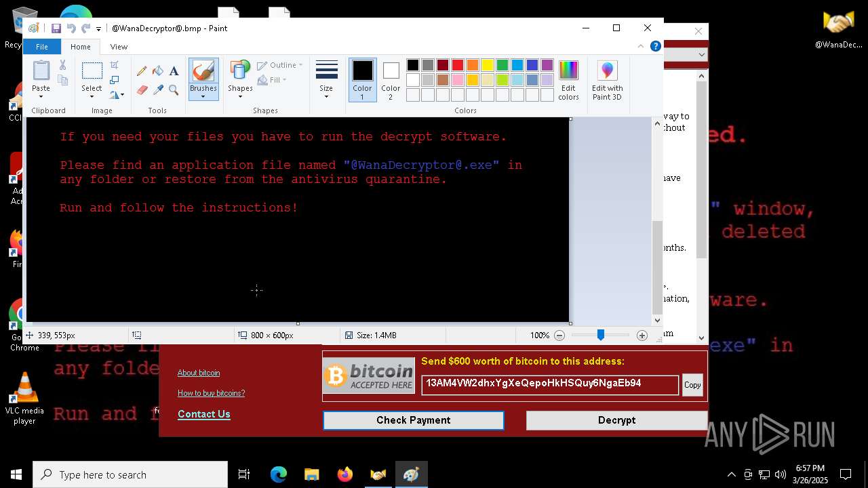Click the Copy icon in Clipboard group
868x488 pixels.
point(62,80)
